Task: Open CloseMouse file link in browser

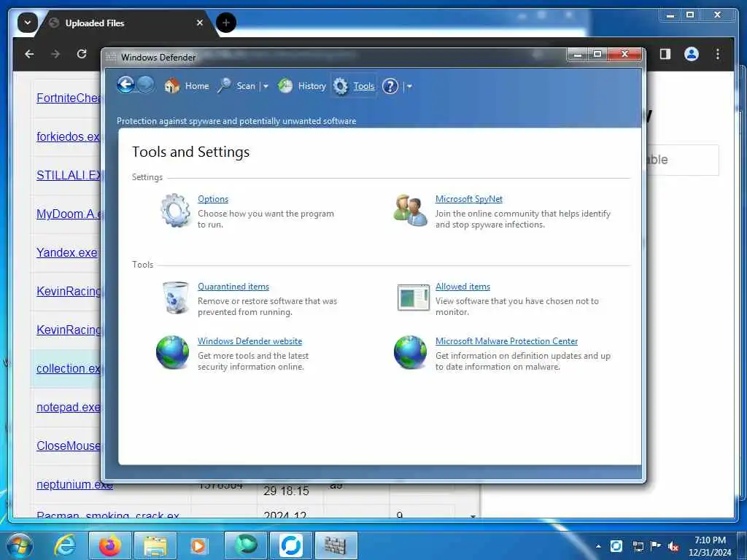Action: pyautogui.click(x=69, y=446)
